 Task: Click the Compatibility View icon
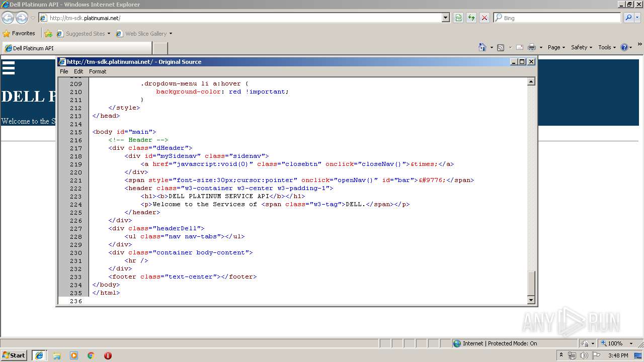pos(458,18)
